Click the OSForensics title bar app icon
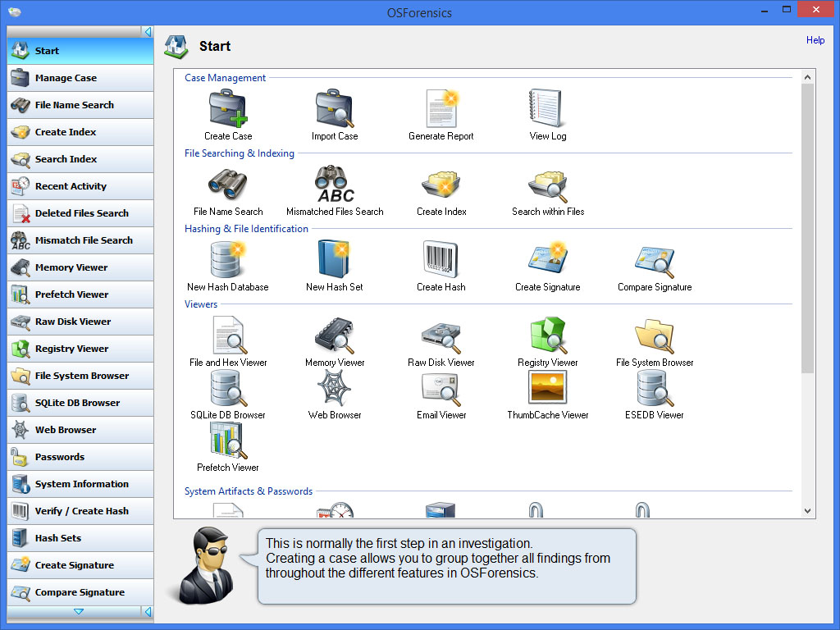Image resolution: width=840 pixels, height=630 pixels. 15,11
